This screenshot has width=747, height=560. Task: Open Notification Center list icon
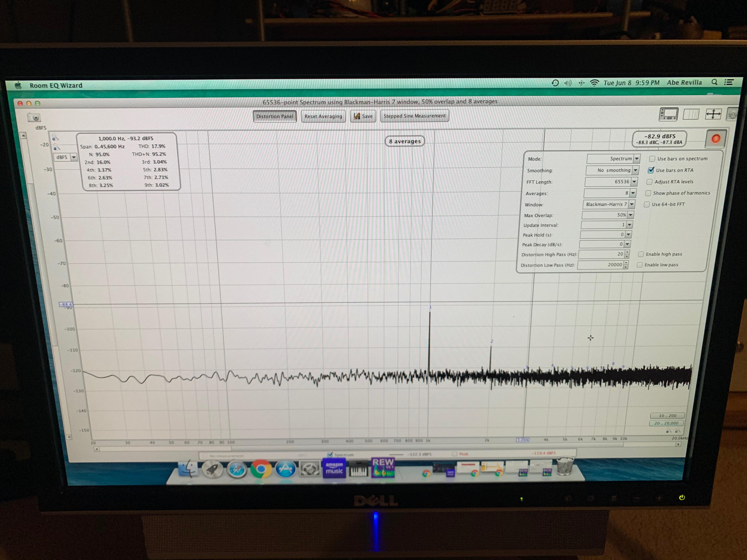click(x=729, y=82)
